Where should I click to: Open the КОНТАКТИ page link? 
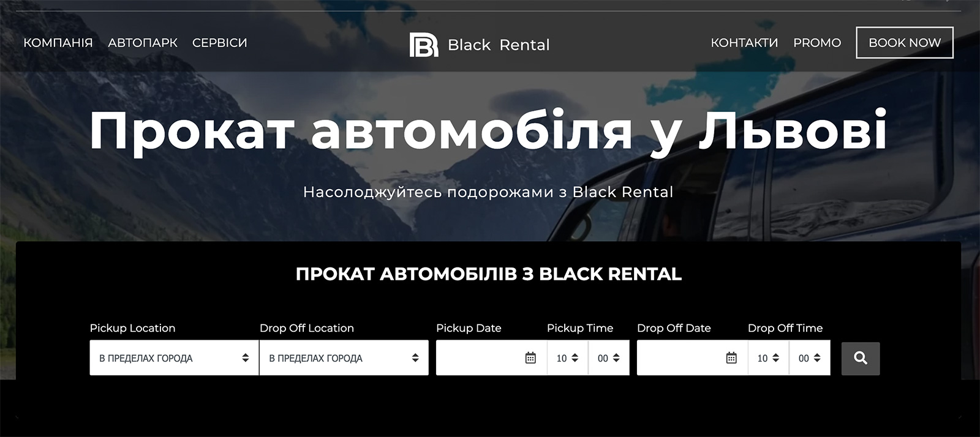[x=744, y=43]
